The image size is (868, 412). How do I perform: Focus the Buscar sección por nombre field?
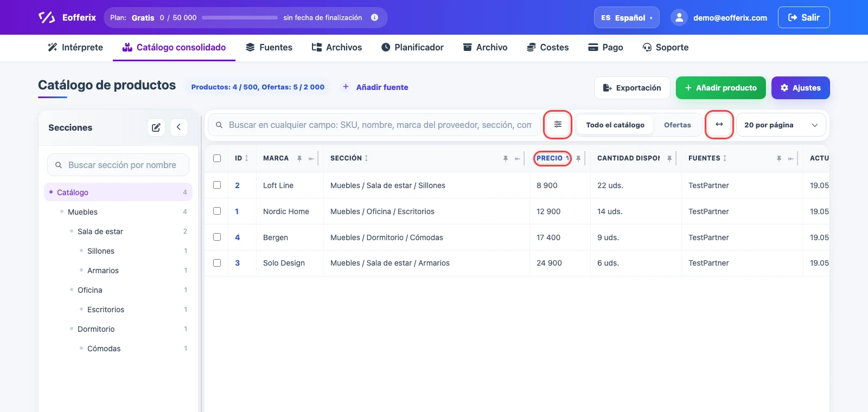click(x=118, y=165)
